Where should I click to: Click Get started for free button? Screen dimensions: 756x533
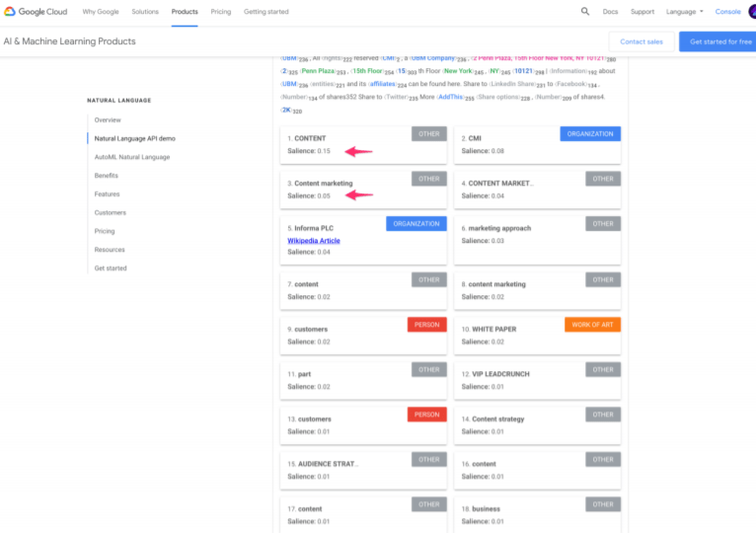click(718, 41)
